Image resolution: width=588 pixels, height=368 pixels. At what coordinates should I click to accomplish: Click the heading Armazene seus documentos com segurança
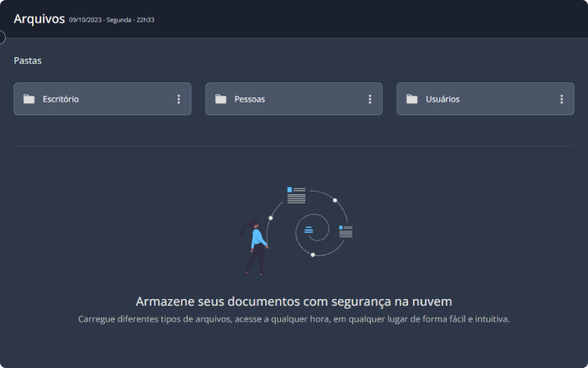coord(294,302)
